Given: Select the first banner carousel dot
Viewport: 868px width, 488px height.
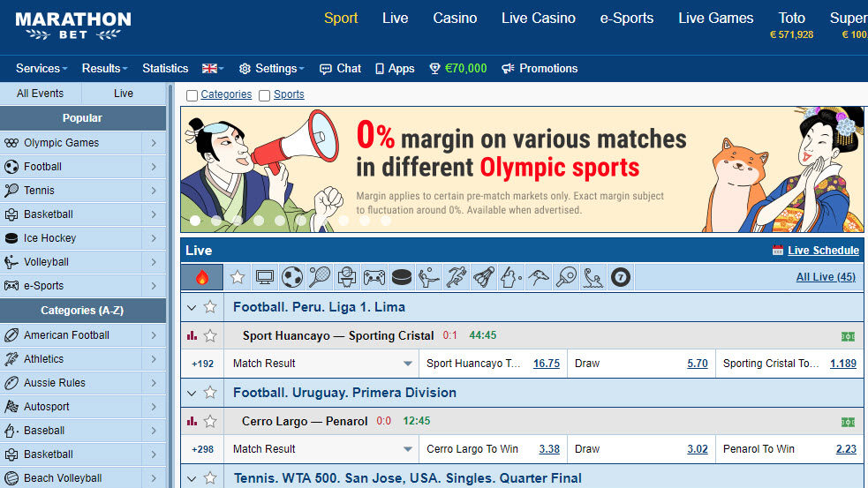Looking at the screenshot, I should pyautogui.click(x=195, y=221).
